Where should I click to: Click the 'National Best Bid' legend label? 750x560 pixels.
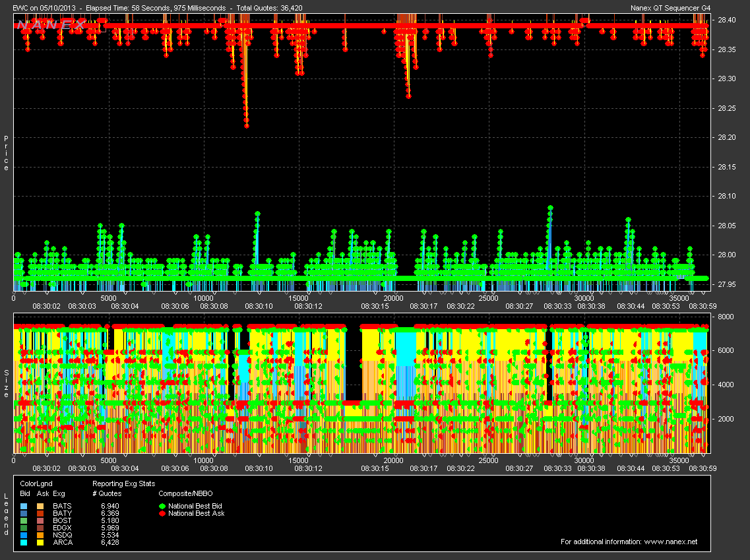(195, 506)
